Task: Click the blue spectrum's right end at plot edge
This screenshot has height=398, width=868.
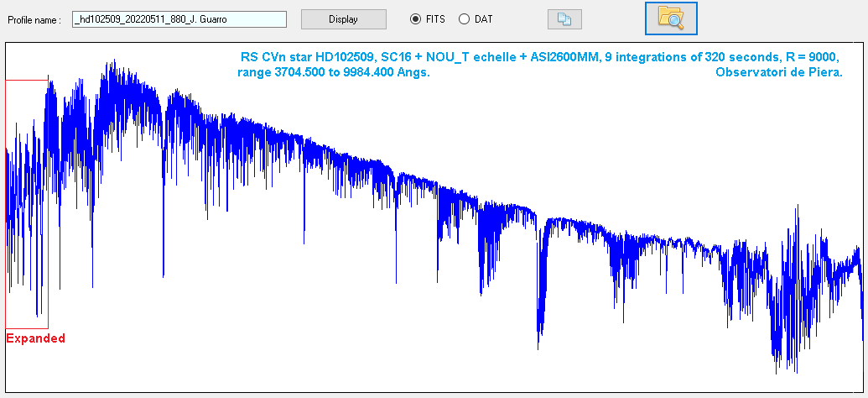Action: click(861, 336)
